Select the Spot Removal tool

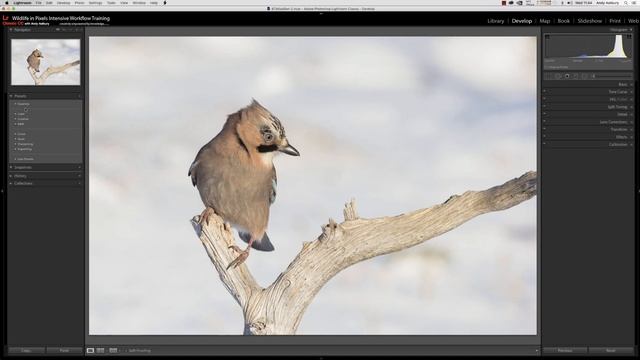[x=558, y=76]
